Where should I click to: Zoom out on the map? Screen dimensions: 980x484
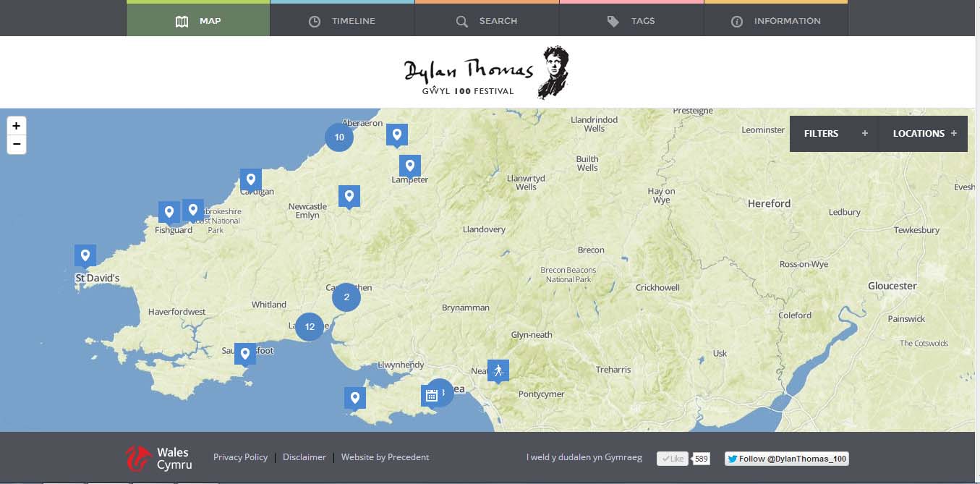click(x=16, y=144)
